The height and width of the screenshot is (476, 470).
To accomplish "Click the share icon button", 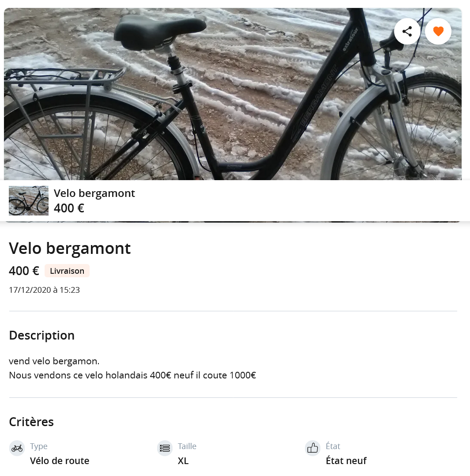I will click(407, 31).
